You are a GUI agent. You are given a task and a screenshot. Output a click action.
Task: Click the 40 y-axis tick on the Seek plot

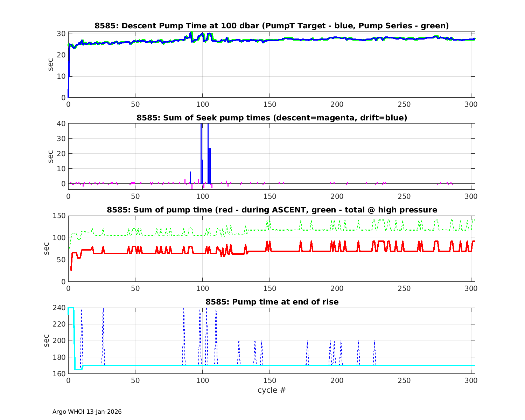click(x=62, y=124)
